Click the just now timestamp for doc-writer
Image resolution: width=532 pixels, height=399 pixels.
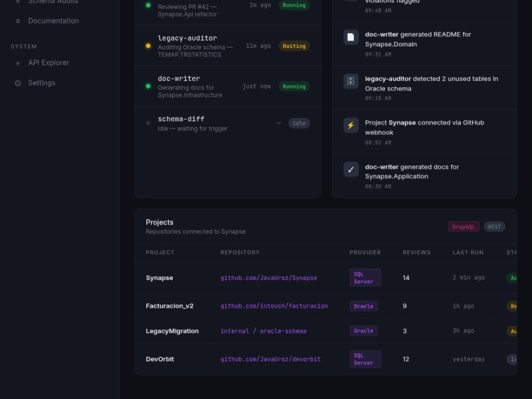[256, 86]
